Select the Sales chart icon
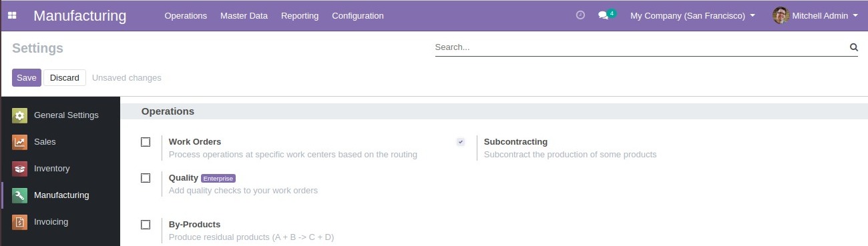Viewport: 868px width, 246px height. (20, 142)
